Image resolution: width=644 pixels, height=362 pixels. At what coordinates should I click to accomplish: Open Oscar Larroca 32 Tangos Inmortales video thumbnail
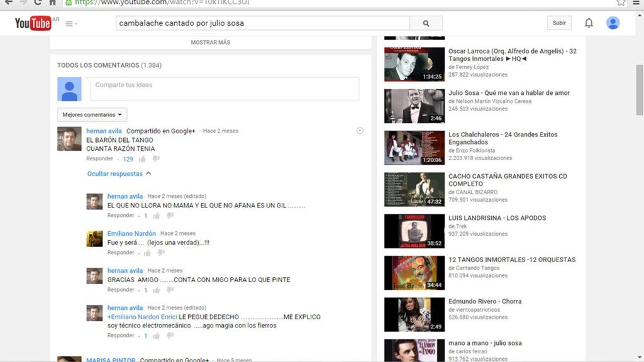click(x=414, y=64)
